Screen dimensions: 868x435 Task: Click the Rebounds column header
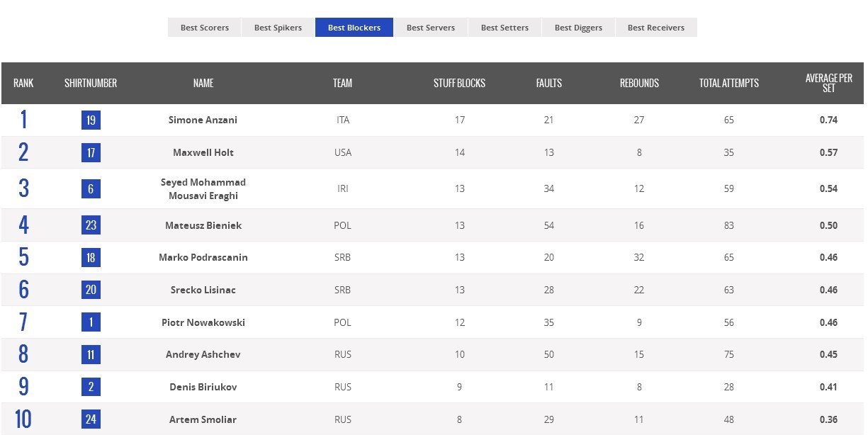coord(639,83)
